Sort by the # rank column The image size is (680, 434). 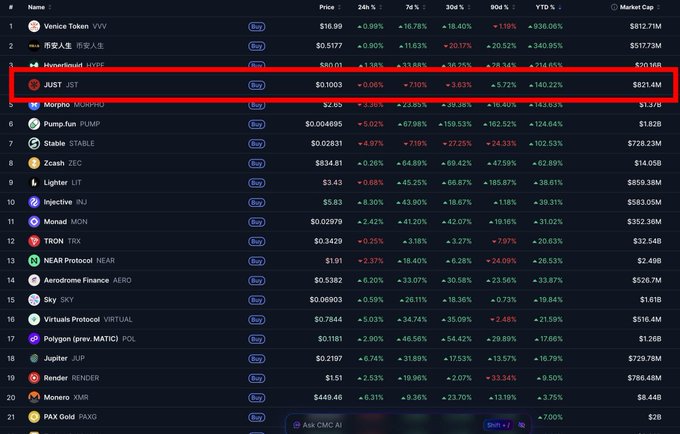(x=11, y=7)
